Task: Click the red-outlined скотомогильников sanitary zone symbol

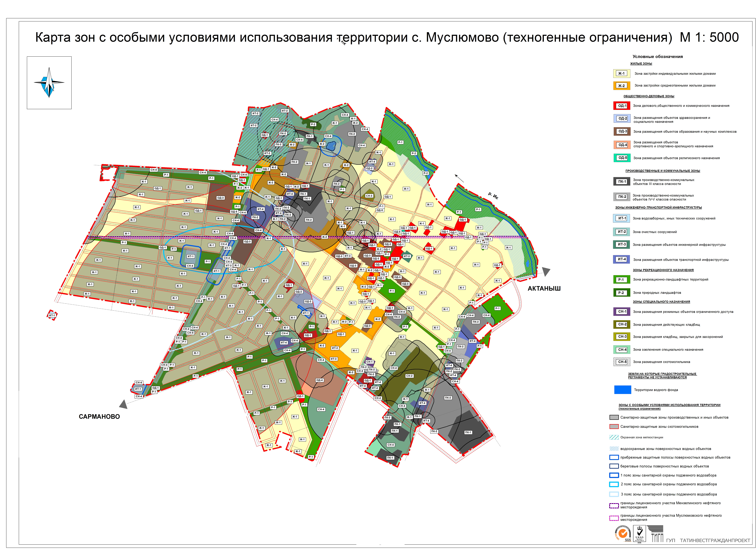Action: [x=614, y=427]
